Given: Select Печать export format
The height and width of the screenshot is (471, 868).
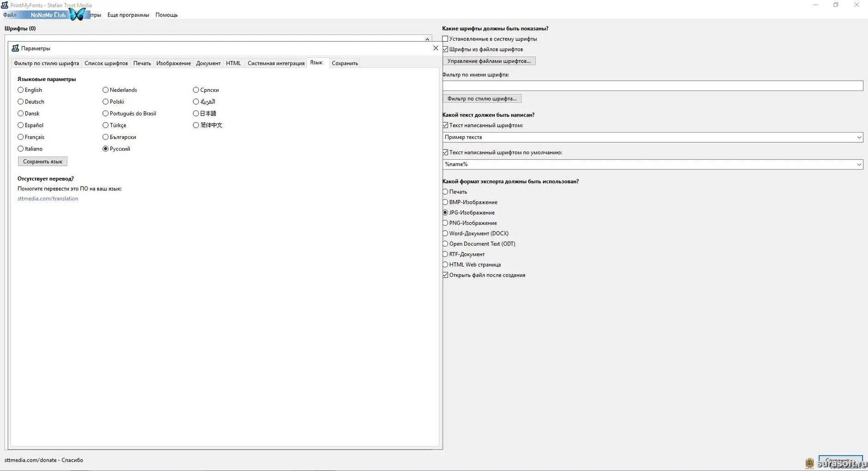Looking at the screenshot, I should click(x=455, y=192).
